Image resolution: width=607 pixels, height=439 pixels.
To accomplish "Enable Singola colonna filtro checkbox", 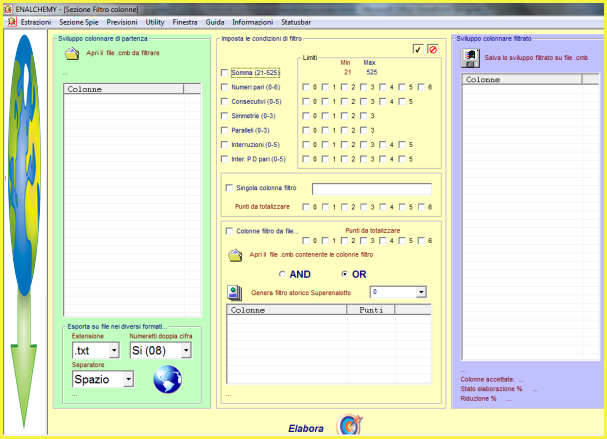I will click(229, 188).
